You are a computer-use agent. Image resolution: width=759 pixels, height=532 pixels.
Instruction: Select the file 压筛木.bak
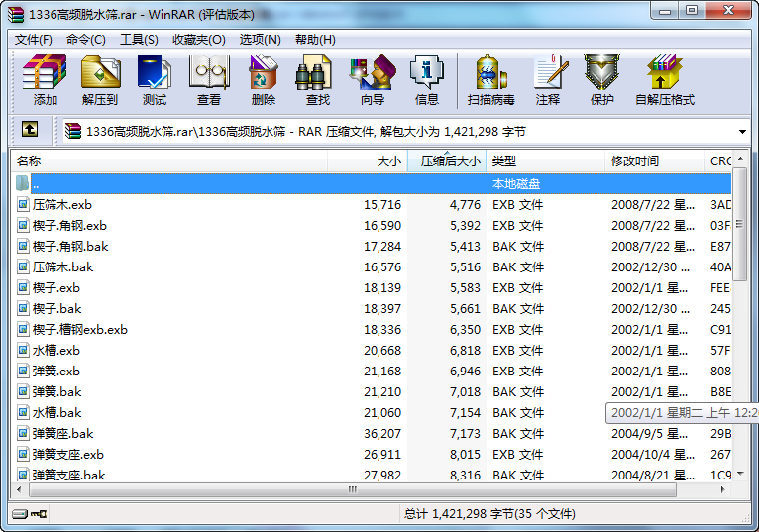coord(63,266)
